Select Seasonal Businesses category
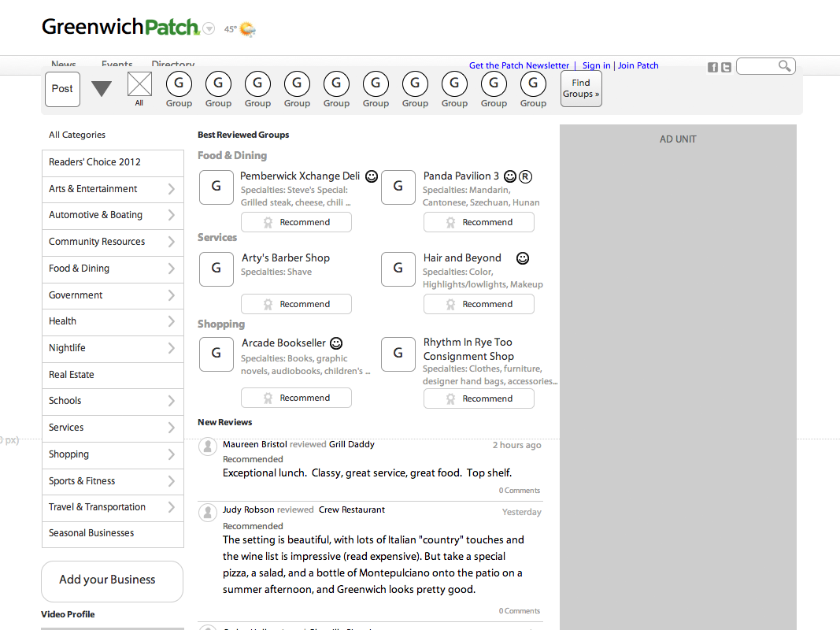 tap(113, 534)
